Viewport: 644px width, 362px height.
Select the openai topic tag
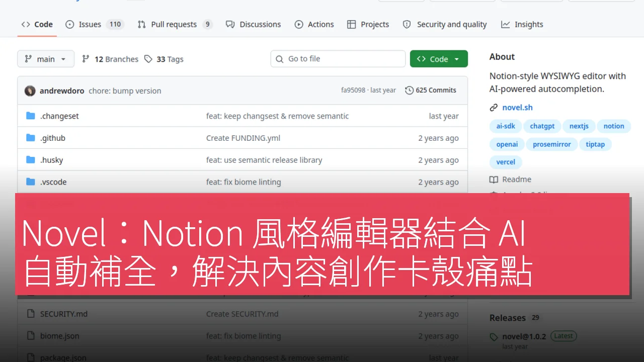point(507,144)
